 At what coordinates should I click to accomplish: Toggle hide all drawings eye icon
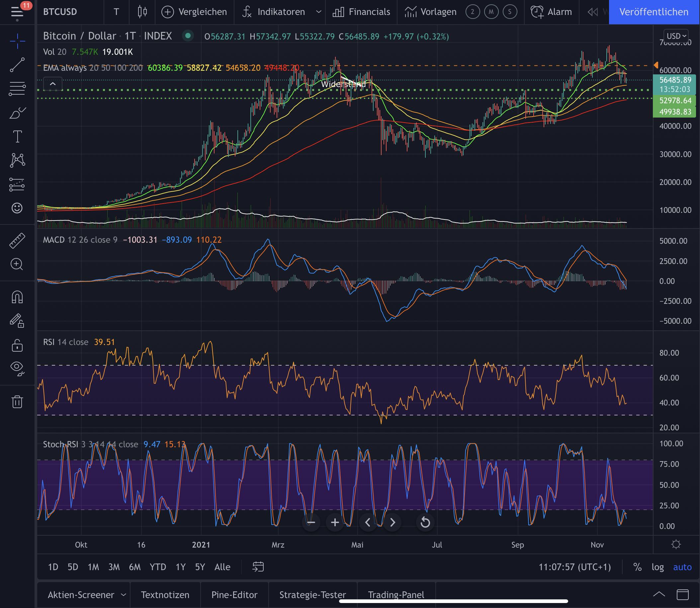[17, 368]
